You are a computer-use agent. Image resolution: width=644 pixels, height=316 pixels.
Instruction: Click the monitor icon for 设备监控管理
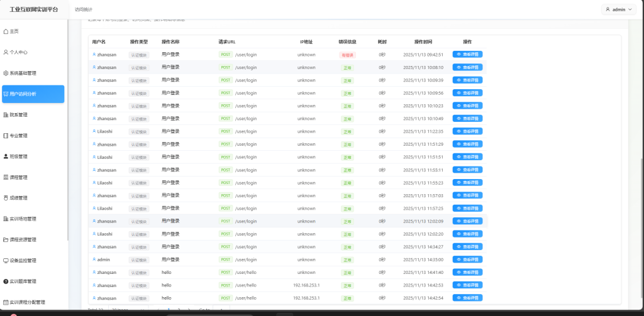pos(6,260)
